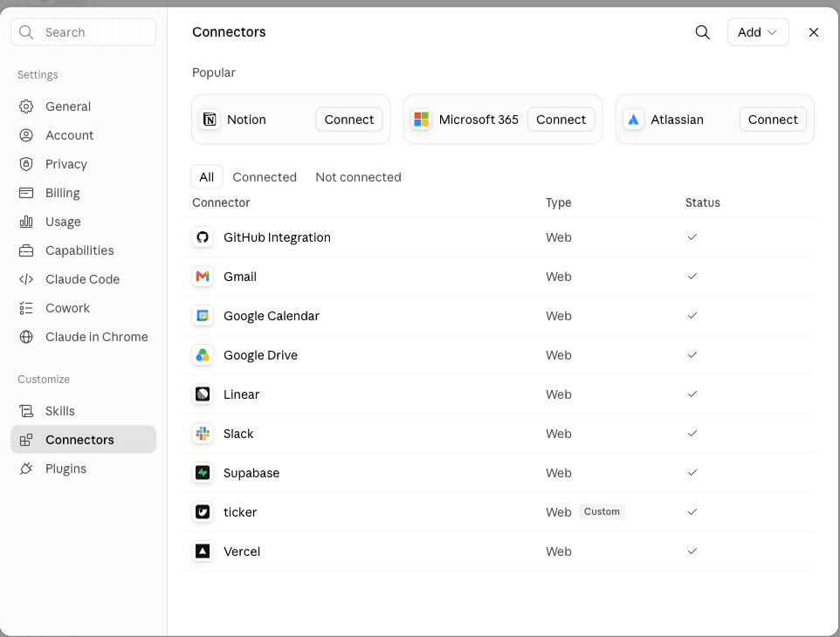Screen dimensions: 840x637
Task: Open the Supabase connector entry
Action: [499, 473]
